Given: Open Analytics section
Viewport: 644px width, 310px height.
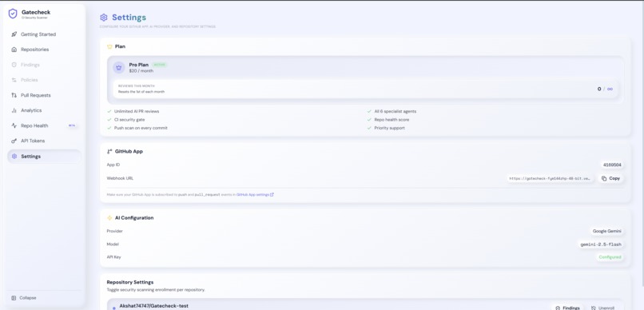Looking at the screenshot, I should pyautogui.click(x=44, y=110).
